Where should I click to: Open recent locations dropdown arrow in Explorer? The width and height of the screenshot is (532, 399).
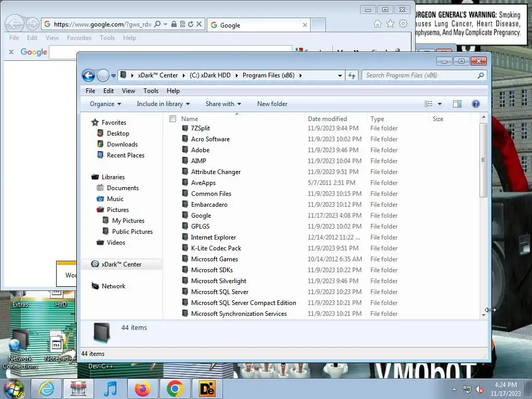113,76
